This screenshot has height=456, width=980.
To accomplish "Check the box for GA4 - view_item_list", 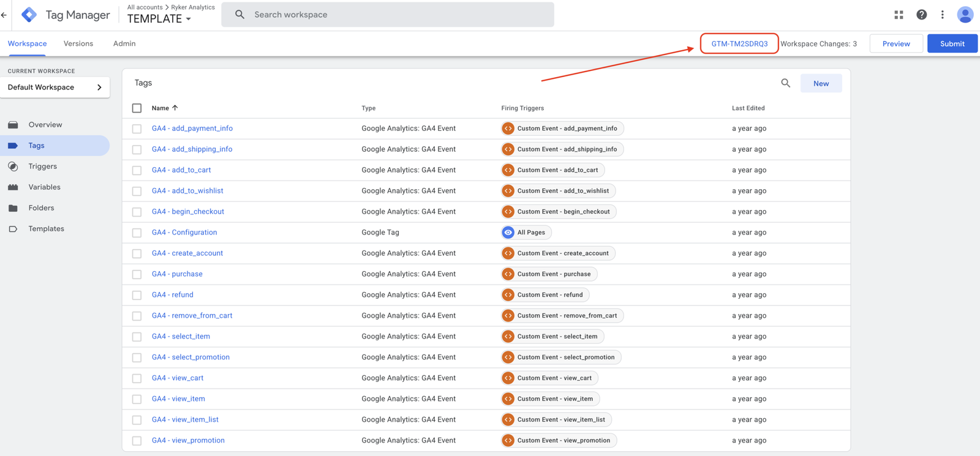I will click(137, 420).
